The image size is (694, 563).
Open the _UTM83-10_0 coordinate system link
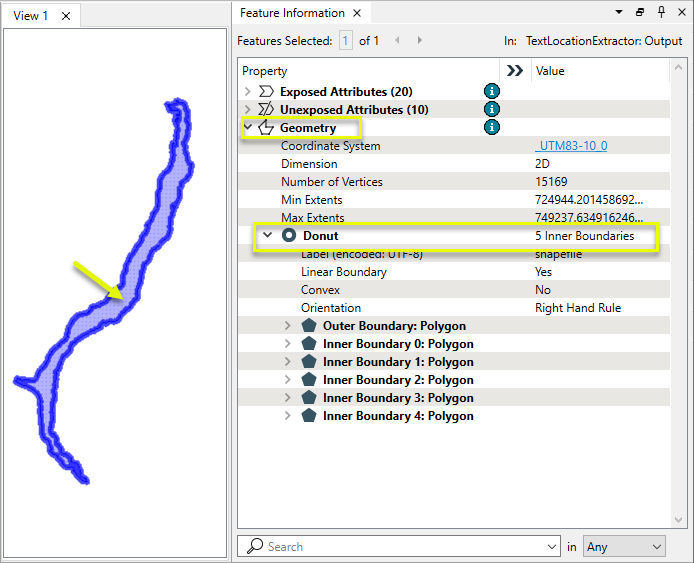571,146
